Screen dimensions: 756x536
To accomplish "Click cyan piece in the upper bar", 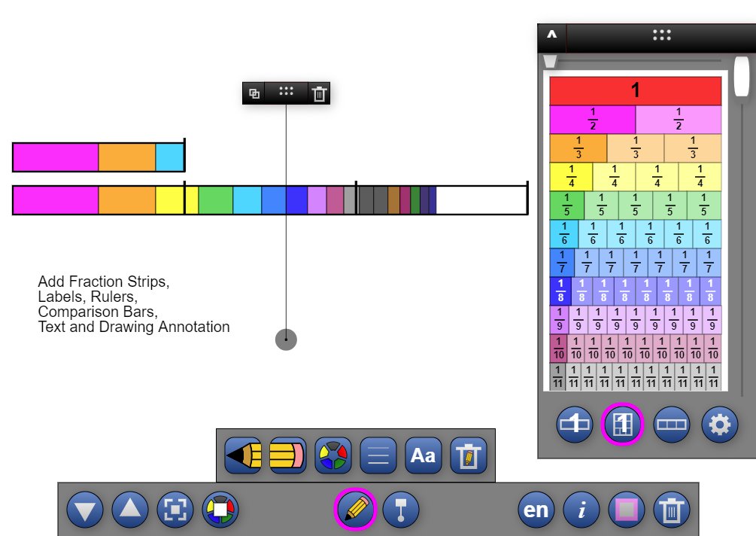I will [170, 157].
